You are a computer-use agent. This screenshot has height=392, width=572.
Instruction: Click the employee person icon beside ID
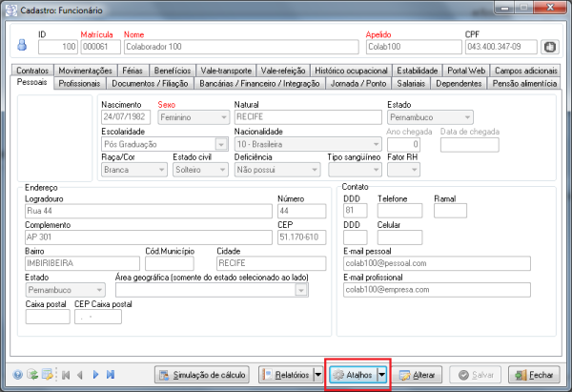tap(24, 46)
